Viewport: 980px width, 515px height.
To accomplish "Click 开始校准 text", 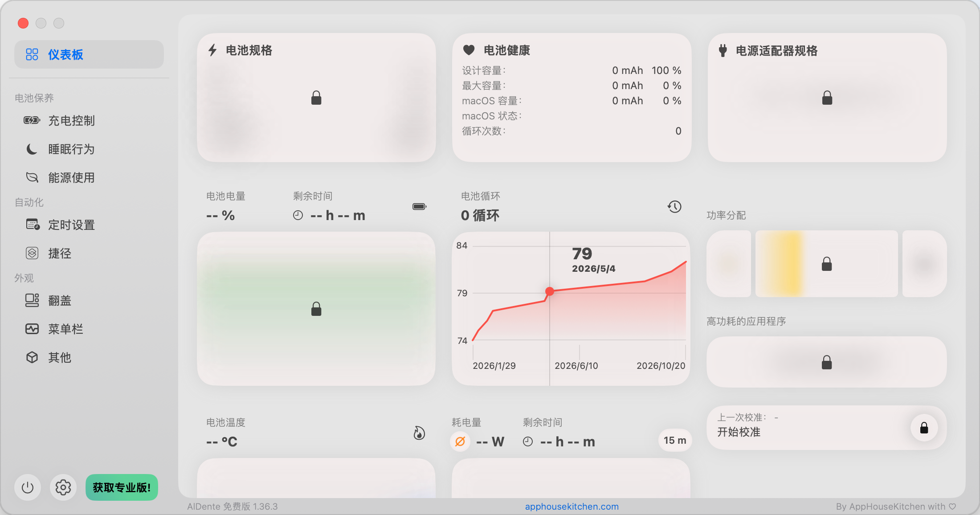I will [739, 432].
